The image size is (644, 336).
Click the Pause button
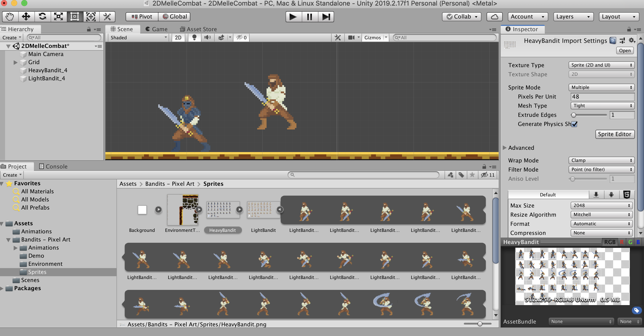coord(310,17)
